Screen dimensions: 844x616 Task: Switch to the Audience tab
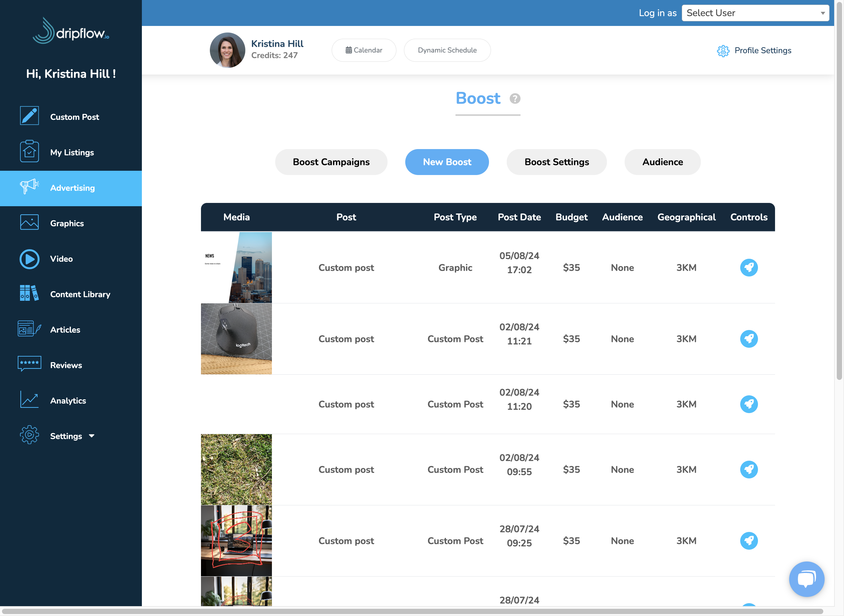(662, 162)
